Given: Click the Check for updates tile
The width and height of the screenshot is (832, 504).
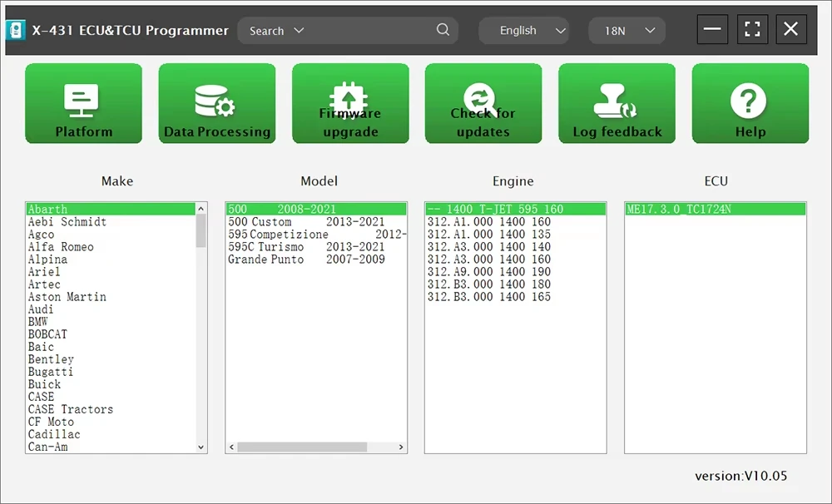Looking at the screenshot, I should (483, 103).
